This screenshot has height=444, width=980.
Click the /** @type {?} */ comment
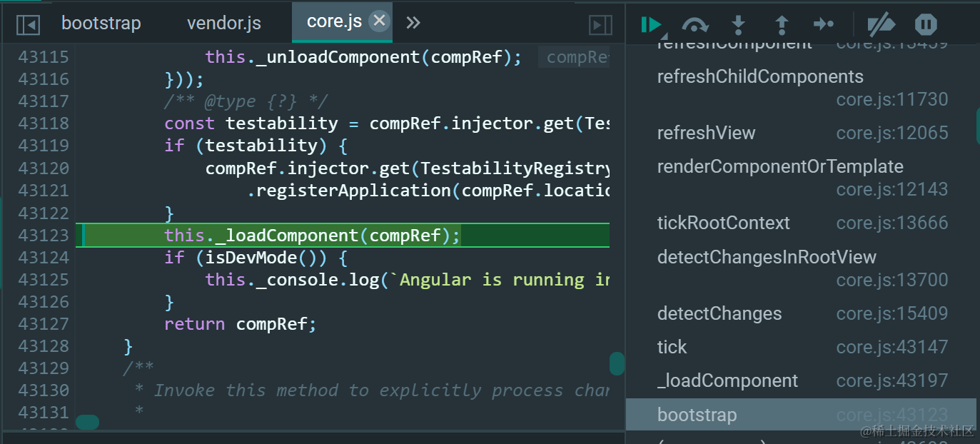(x=246, y=101)
